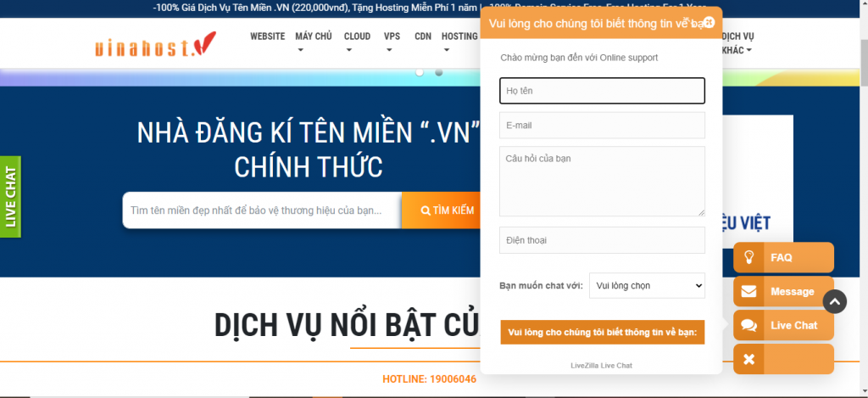
Task: Click the Message envelope icon
Action: pyautogui.click(x=749, y=291)
